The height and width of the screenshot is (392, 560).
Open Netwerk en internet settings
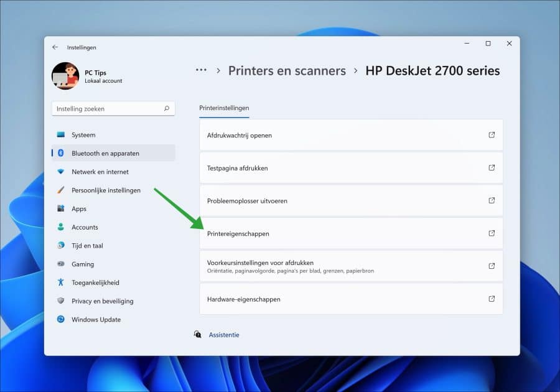(113, 172)
